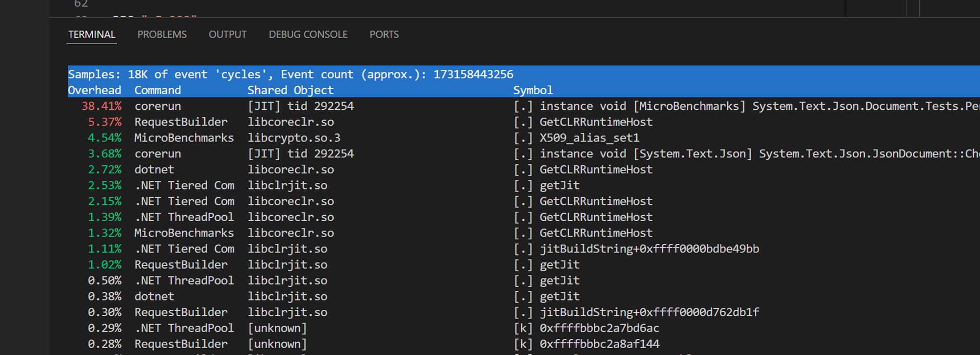Click RequestBuilder command at 5.37%
The image size is (980, 355).
point(181,122)
